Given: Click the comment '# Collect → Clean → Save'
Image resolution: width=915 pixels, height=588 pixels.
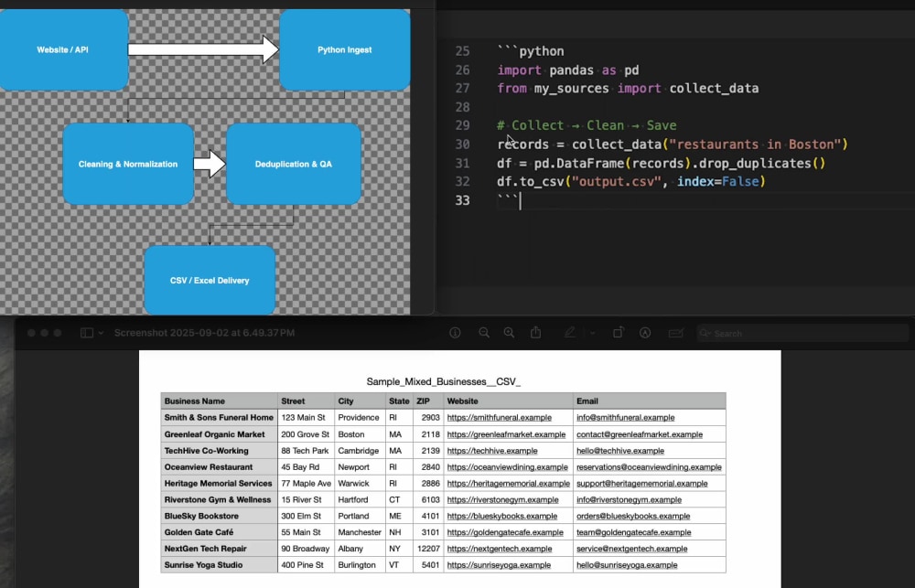Looking at the screenshot, I should pos(587,125).
